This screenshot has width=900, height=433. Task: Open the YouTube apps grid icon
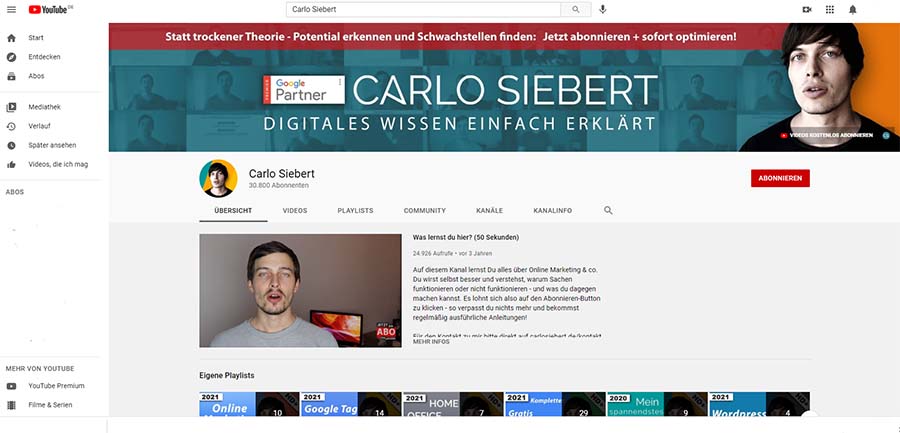[x=829, y=10]
